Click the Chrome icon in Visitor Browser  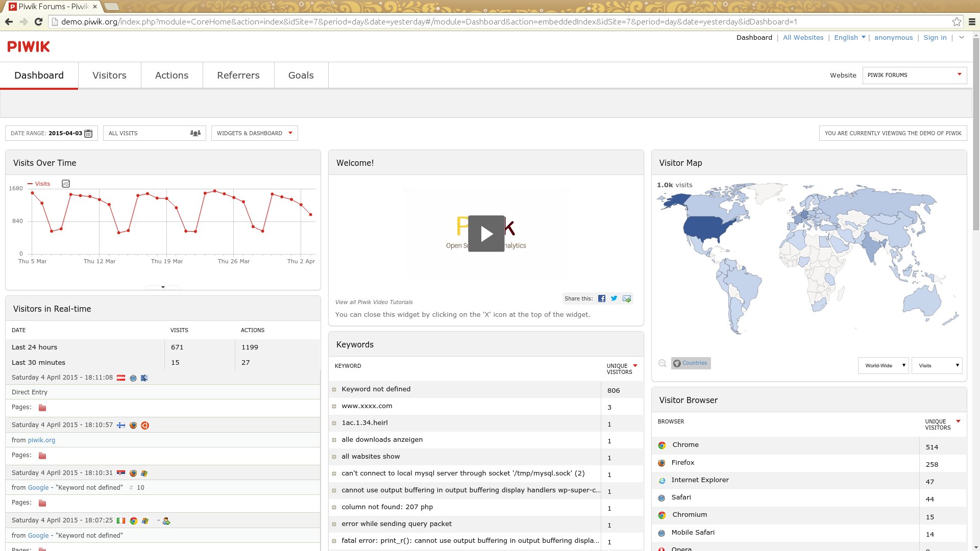[x=662, y=445]
